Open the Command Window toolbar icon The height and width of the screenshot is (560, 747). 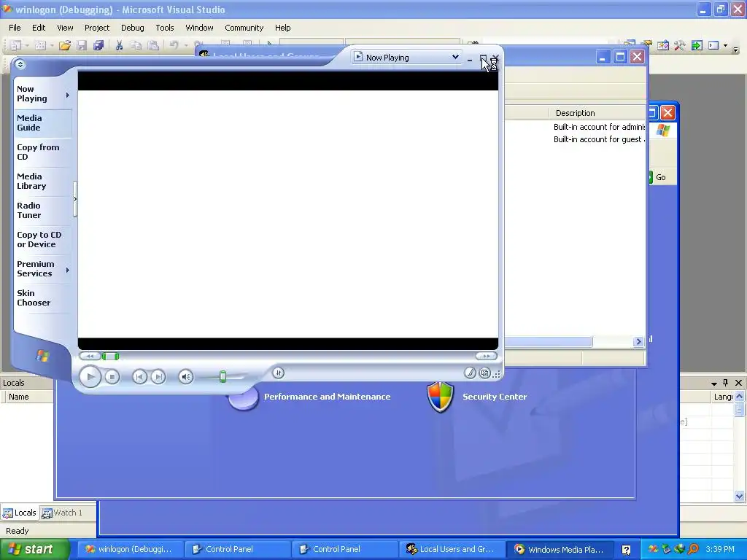(x=713, y=45)
